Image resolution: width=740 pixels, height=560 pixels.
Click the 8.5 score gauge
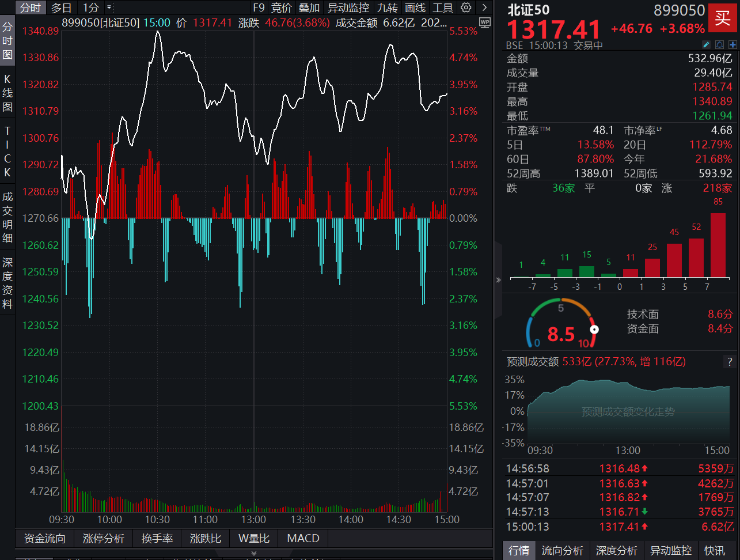(562, 324)
